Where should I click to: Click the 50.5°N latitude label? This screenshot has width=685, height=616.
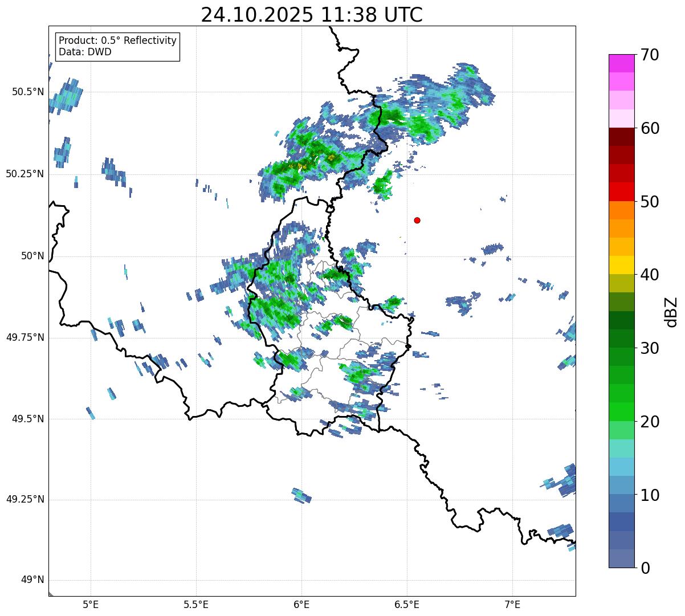[x=28, y=92]
